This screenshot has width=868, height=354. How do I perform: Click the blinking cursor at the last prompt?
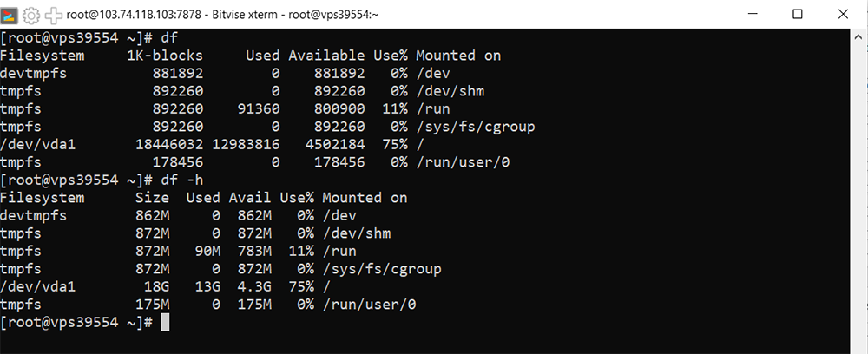[x=165, y=323]
